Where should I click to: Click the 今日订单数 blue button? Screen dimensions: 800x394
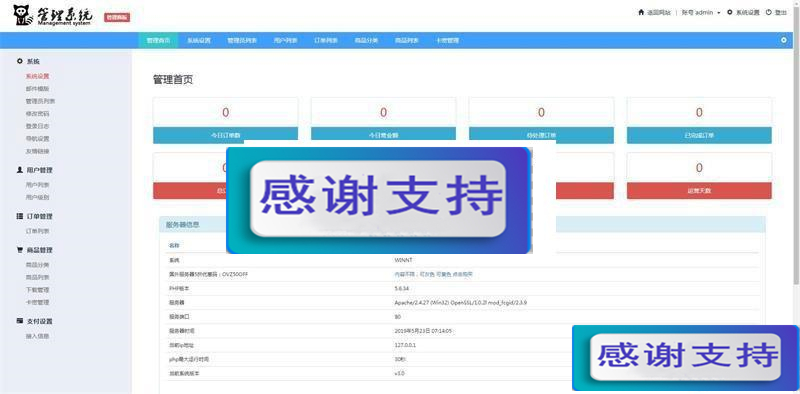point(226,135)
